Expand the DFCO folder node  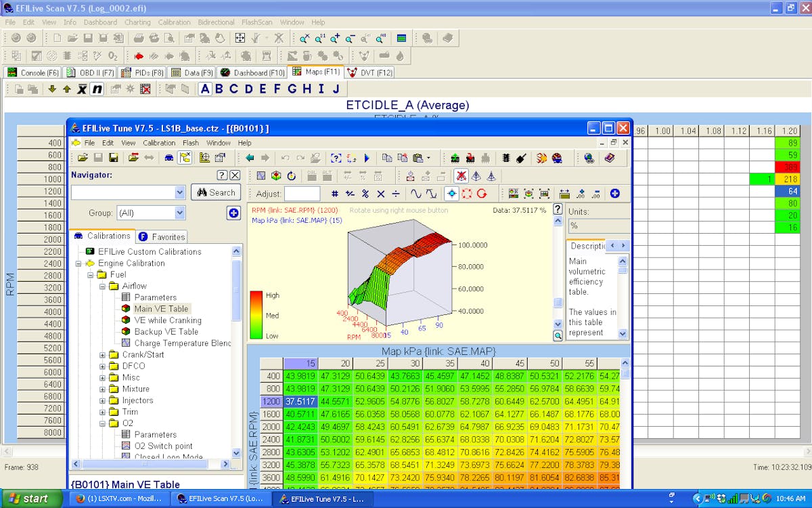[x=103, y=366]
